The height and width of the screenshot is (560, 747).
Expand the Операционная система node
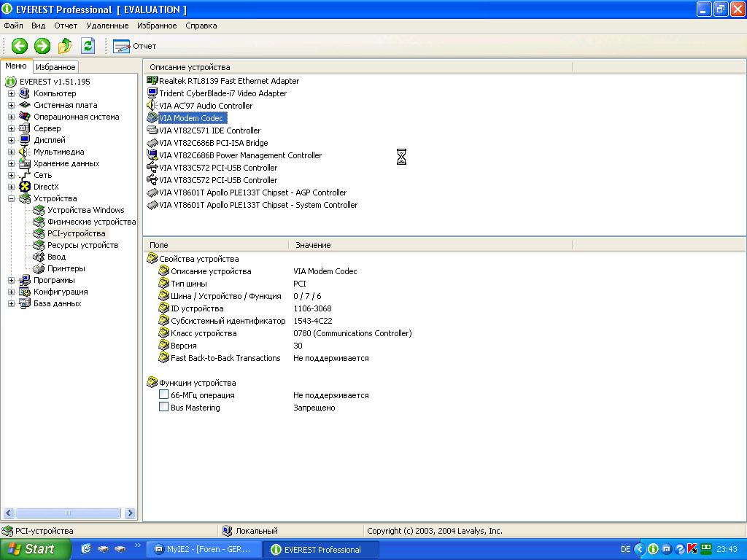coord(11,117)
